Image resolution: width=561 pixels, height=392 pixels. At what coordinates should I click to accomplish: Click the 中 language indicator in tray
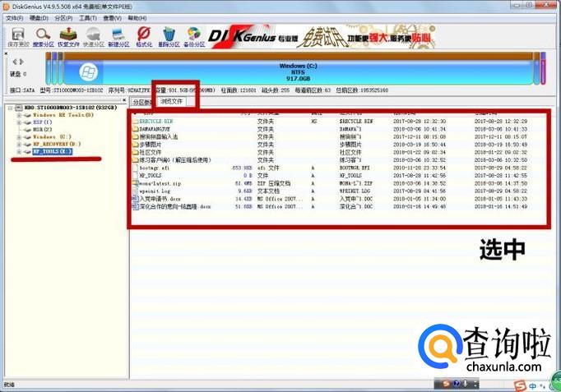(x=533, y=386)
